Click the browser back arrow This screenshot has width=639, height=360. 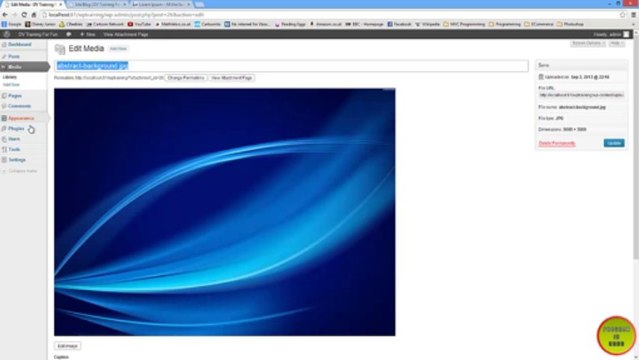pos(5,15)
